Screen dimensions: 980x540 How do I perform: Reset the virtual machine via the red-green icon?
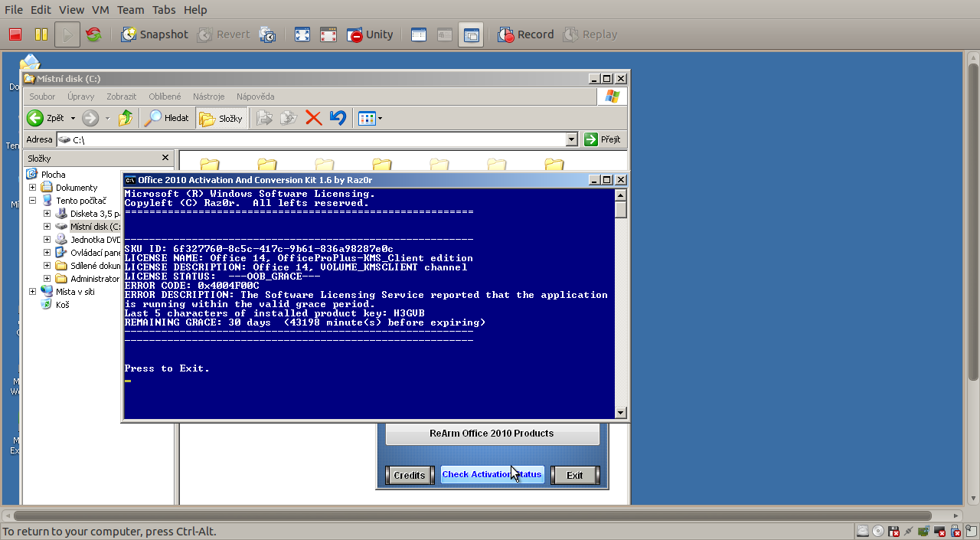(x=94, y=34)
